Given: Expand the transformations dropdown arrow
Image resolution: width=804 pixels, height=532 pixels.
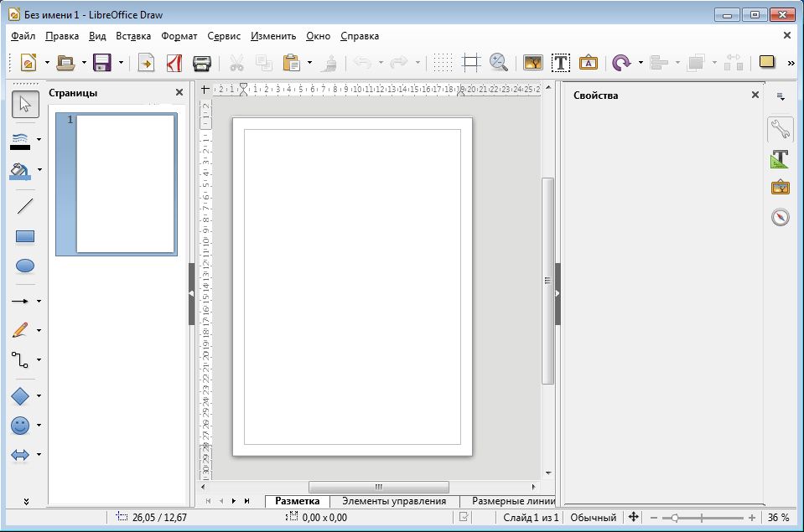Looking at the screenshot, I should pyautogui.click(x=641, y=63).
